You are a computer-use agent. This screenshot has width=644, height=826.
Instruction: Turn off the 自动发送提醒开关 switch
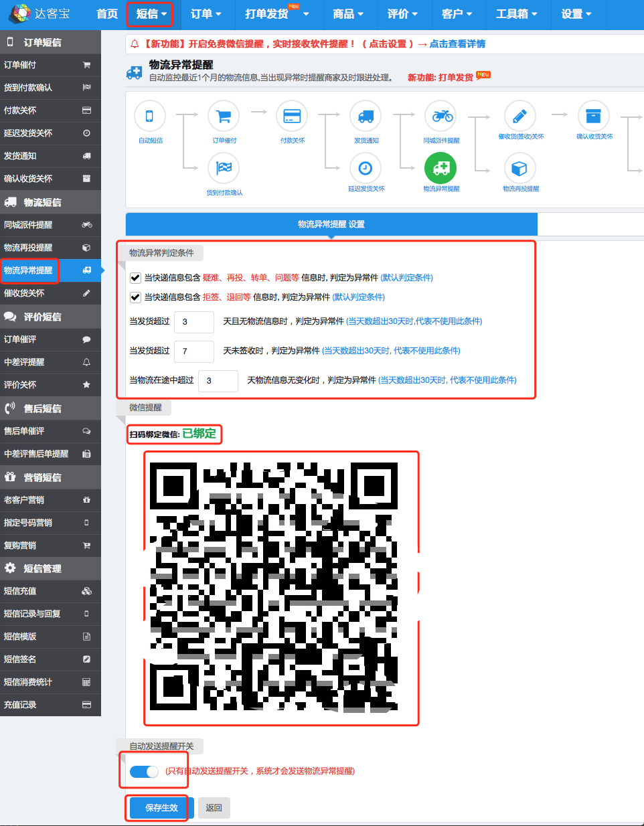[x=144, y=771]
